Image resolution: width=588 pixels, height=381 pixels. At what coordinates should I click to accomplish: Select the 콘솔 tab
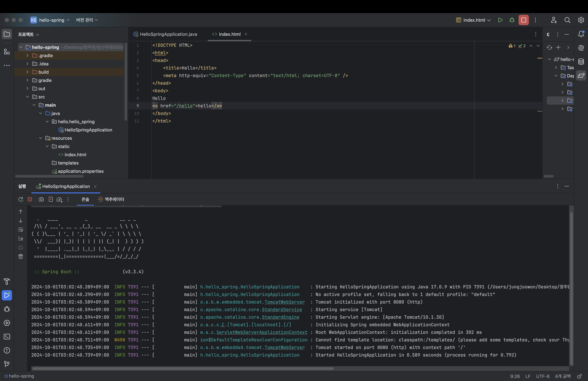(85, 199)
